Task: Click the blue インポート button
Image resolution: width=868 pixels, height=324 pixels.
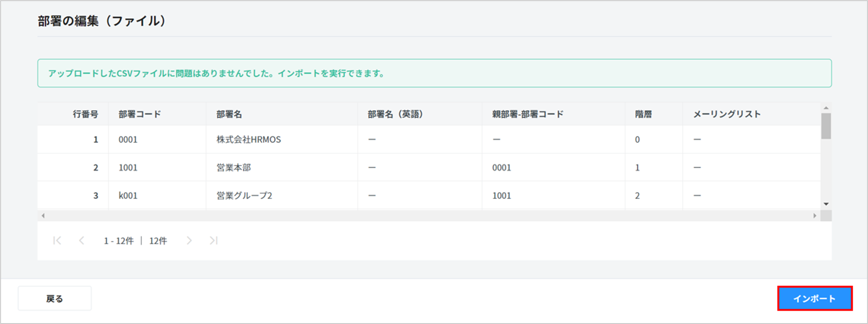Action: (x=814, y=298)
